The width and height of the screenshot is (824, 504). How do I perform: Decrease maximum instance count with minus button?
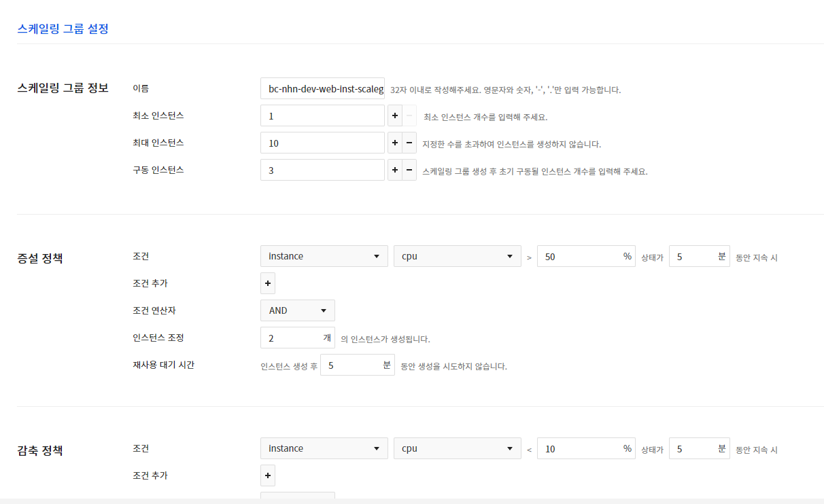point(407,143)
